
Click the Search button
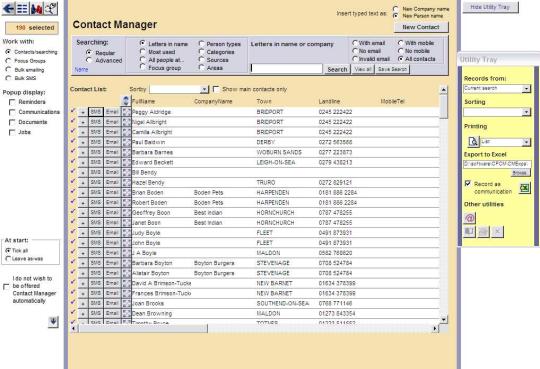click(337, 69)
